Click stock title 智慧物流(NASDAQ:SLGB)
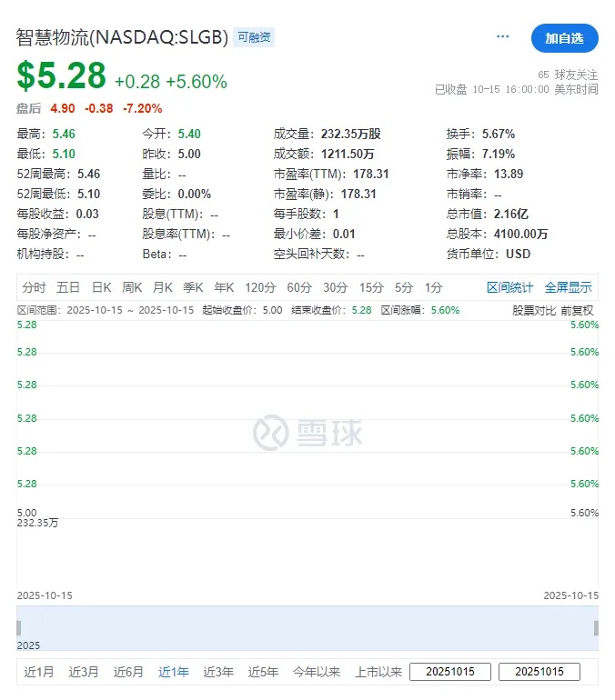 tap(122, 37)
